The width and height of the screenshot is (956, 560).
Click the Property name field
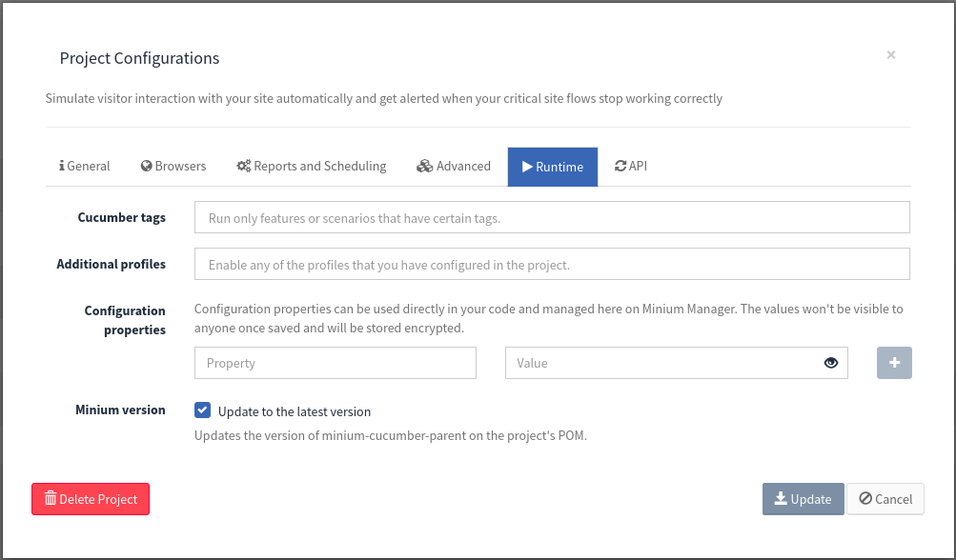coord(336,363)
